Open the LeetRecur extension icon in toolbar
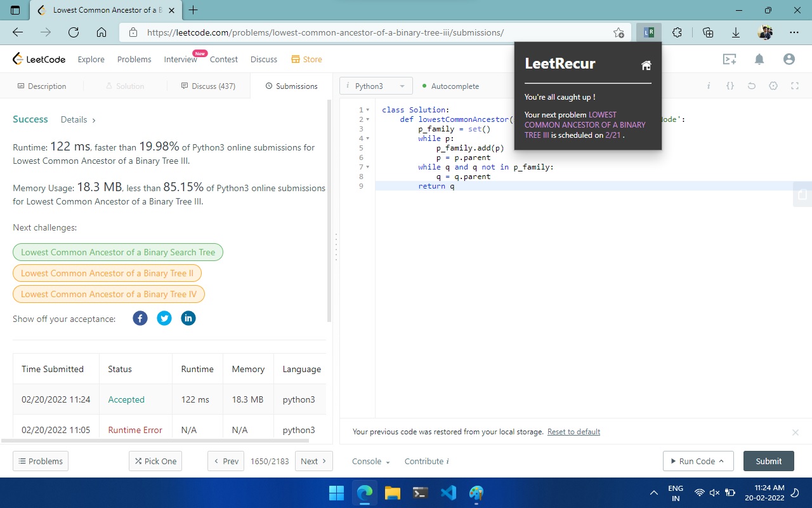 point(648,32)
